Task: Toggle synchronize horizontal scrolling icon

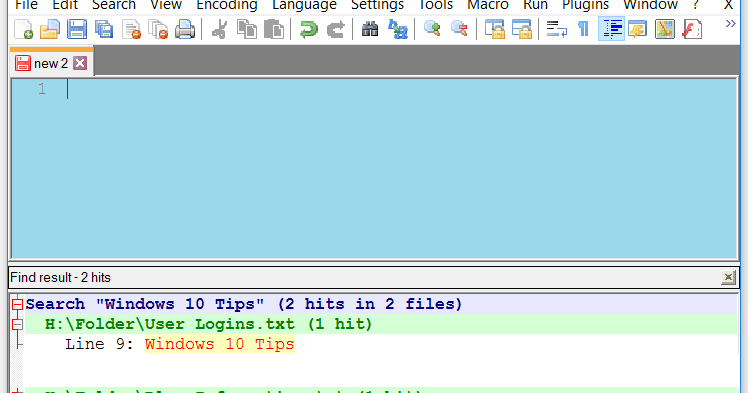Action: tap(521, 30)
